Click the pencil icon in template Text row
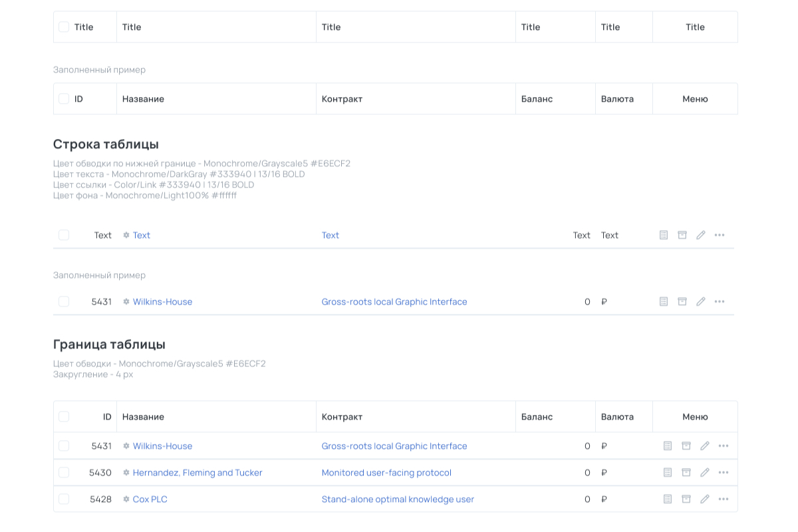The height and width of the screenshot is (532, 798). click(701, 235)
